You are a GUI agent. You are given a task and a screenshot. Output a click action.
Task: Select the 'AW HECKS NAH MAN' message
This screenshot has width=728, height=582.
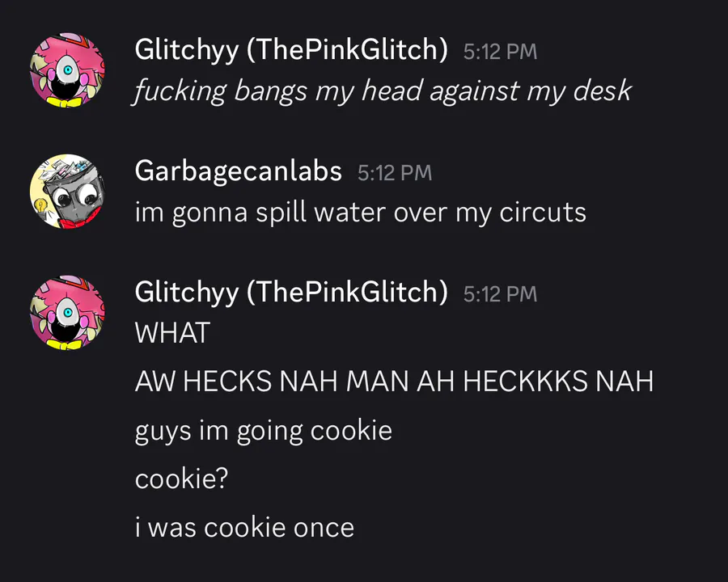pyautogui.click(x=394, y=381)
